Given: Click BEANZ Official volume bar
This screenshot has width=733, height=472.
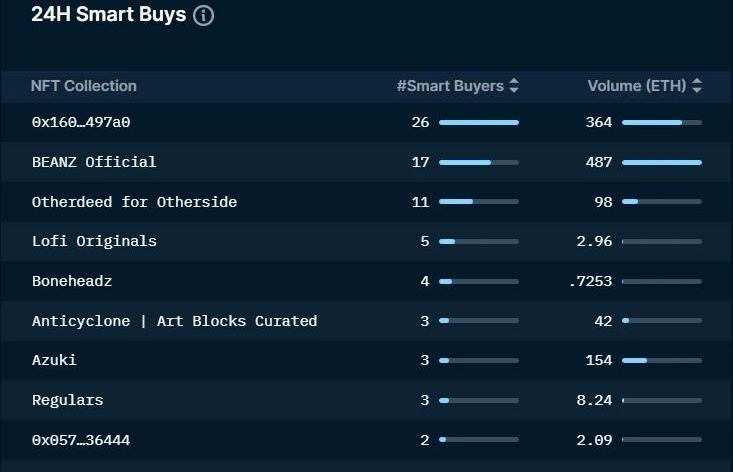Looking at the screenshot, I should click(662, 162).
